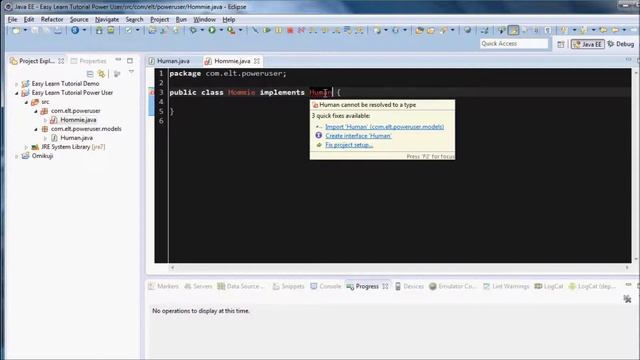Minimize the Project Explorer panel
Image resolution: width=640 pixels, height=360 pixels.
[118, 60]
